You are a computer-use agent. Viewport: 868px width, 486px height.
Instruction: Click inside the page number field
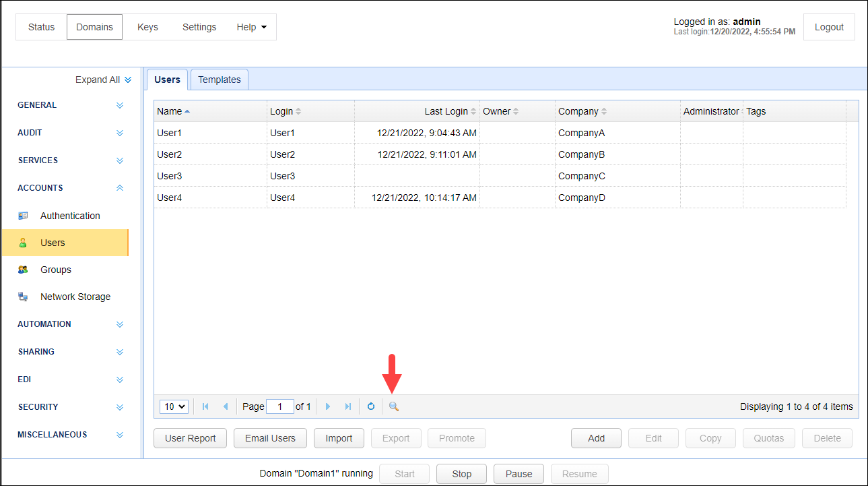click(279, 406)
